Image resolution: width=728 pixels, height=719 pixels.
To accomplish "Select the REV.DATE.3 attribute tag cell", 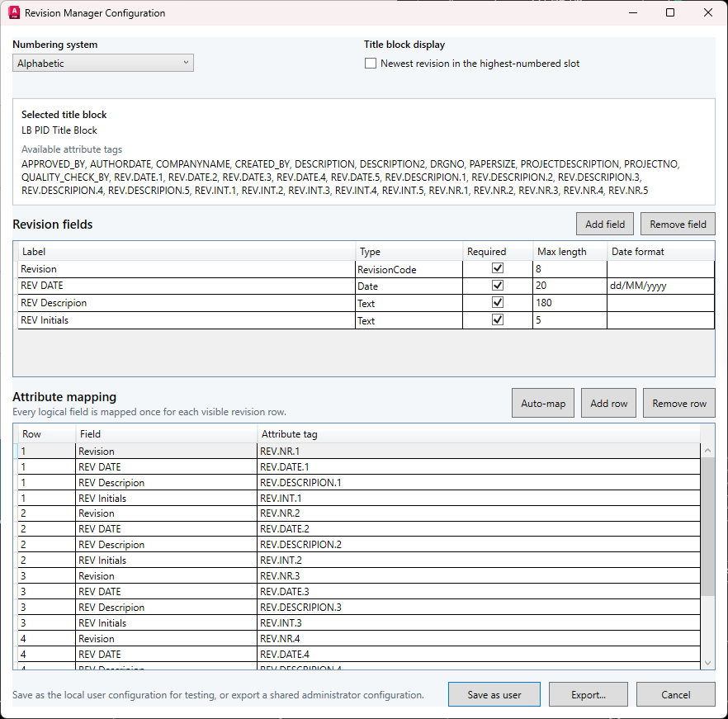I will click(479, 592).
